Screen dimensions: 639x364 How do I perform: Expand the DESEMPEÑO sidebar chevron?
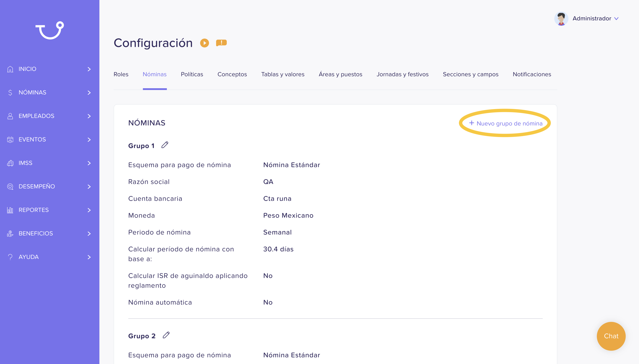(89, 187)
